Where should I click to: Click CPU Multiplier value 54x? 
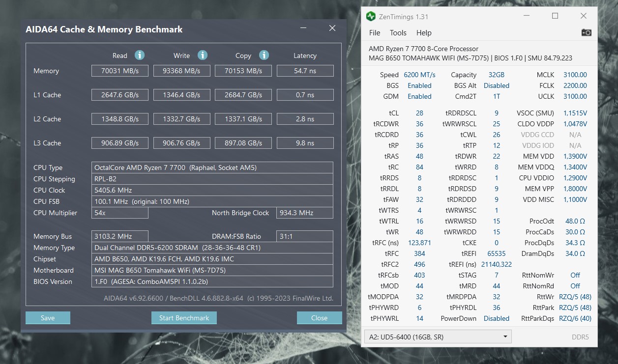click(119, 213)
